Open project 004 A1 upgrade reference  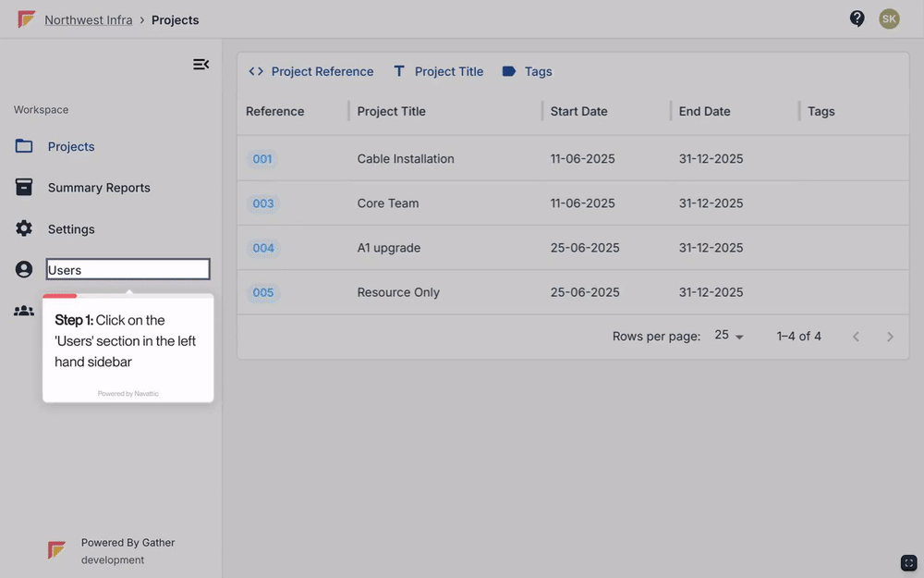point(263,248)
